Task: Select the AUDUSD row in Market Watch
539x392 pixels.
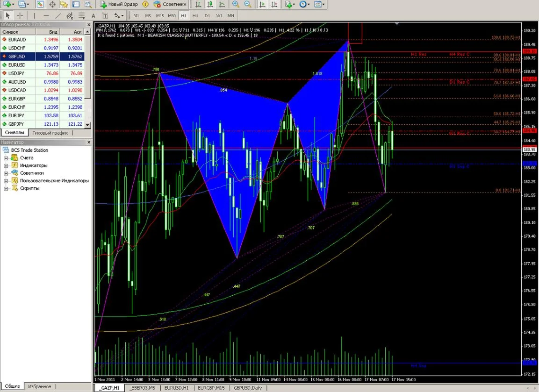Action: tap(42, 82)
